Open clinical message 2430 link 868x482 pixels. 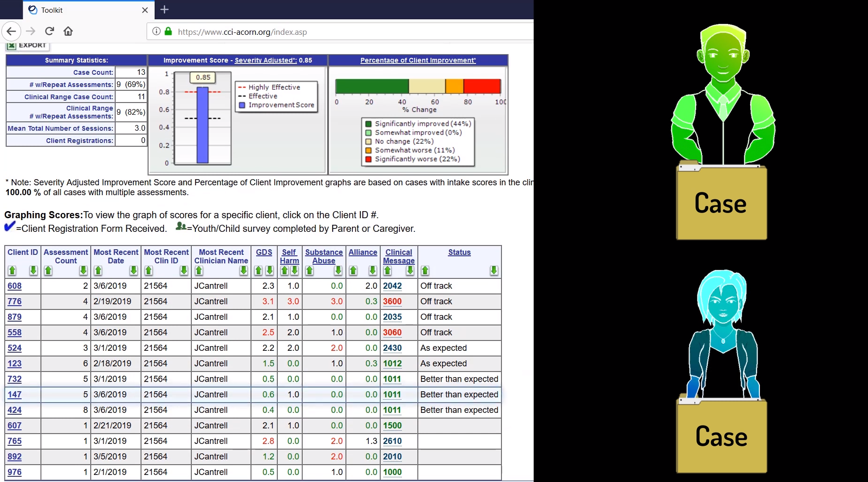(392, 348)
